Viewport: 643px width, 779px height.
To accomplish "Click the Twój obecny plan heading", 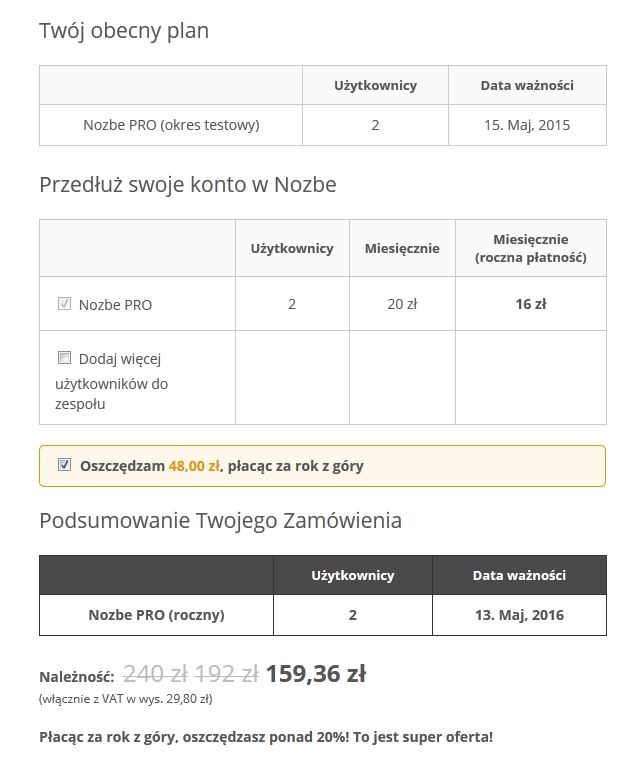I will pyautogui.click(x=124, y=31).
